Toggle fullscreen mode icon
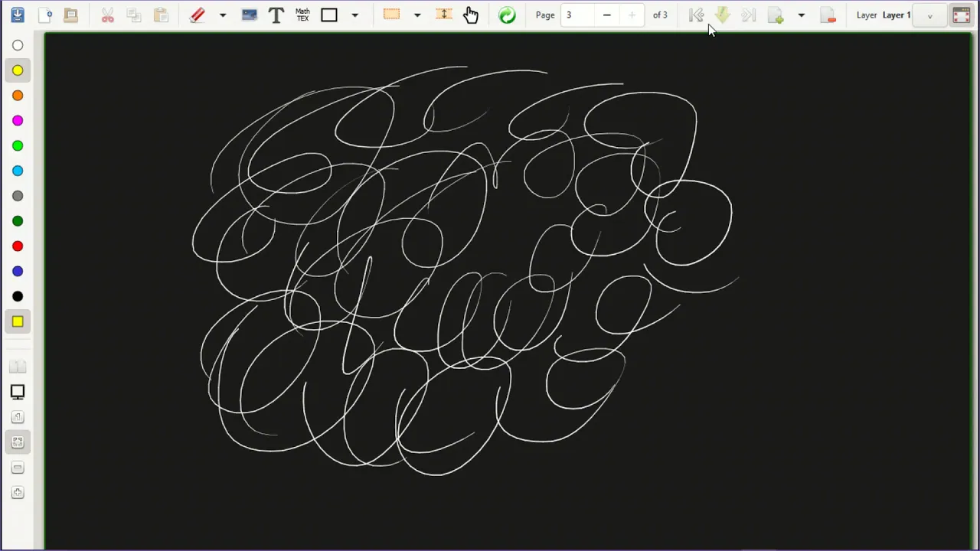 click(x=962, y=15)
